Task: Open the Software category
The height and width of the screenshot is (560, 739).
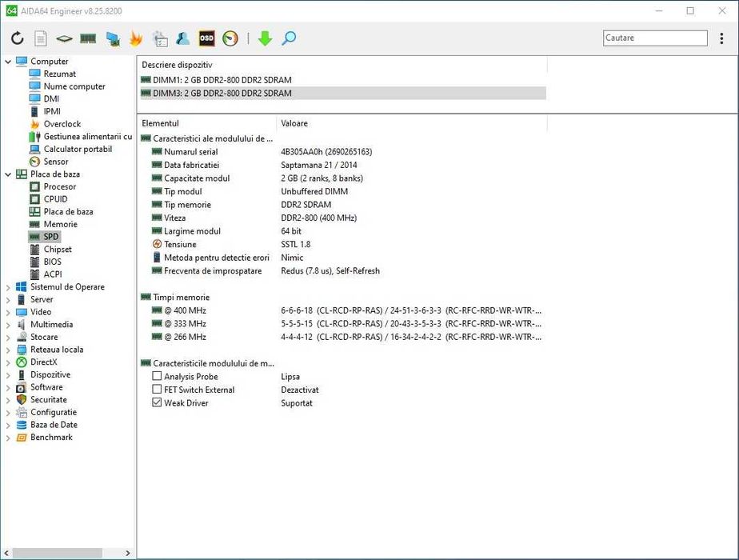Action: point(46,387)
